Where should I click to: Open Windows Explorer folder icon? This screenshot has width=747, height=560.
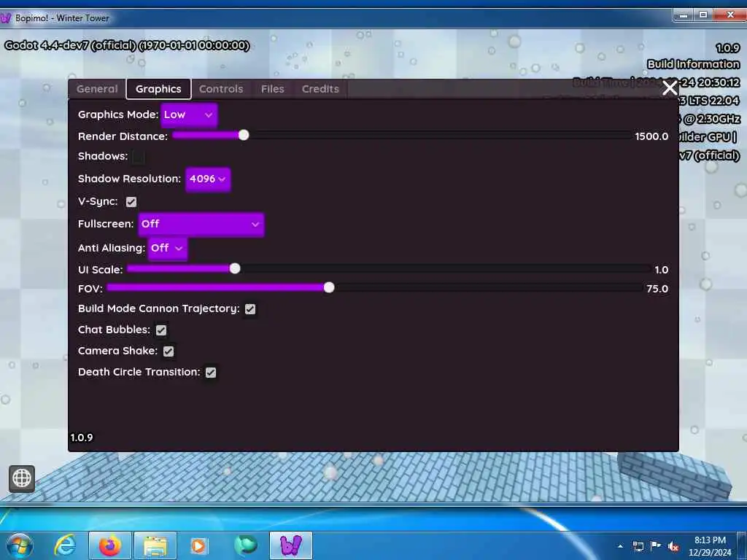(155, 545)
